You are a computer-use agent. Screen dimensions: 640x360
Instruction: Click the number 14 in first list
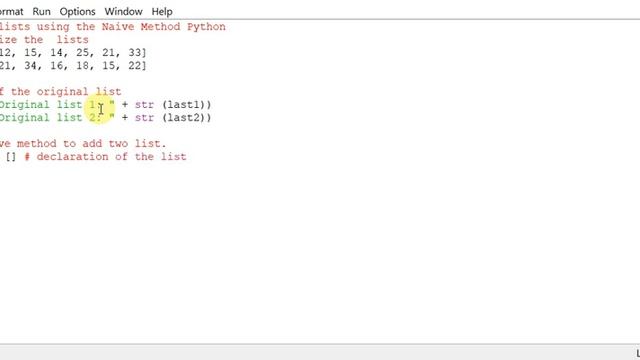[56, 53]
